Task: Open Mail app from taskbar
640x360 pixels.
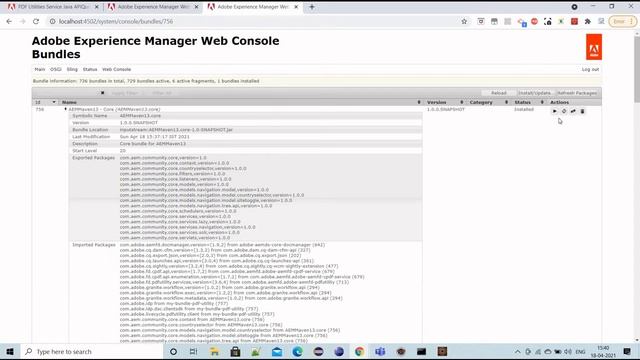Action: pos(277,351)
